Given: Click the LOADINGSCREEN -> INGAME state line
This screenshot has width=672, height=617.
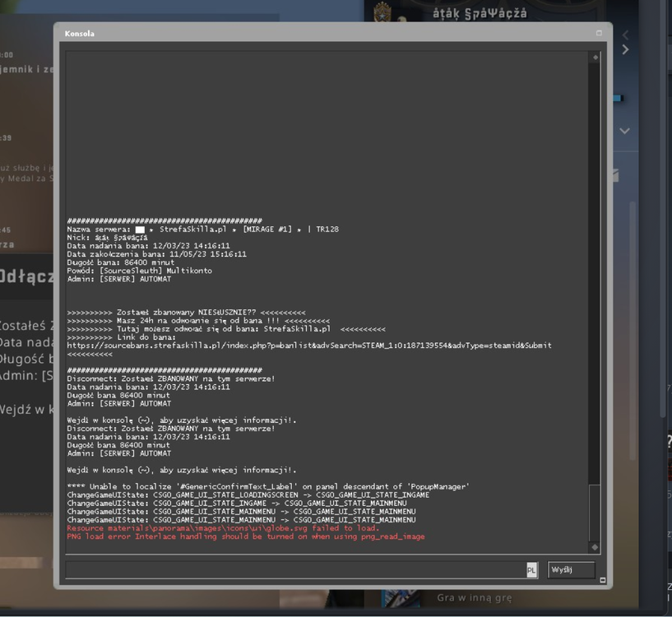Looking at the screenshot, I should 248,494.
